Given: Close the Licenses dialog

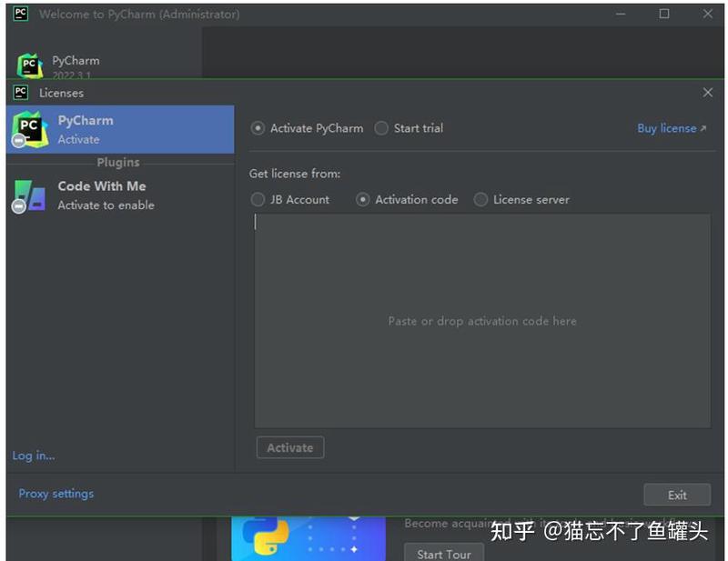Looking at the screenshot, I should tap(708, 93).
